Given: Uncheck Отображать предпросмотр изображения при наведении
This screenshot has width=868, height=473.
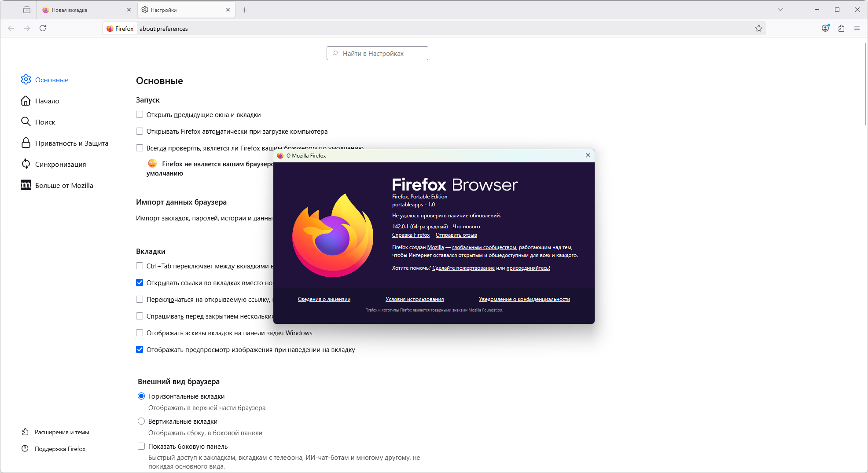Looking at the screenshot, I should click(x=140, y=349).
